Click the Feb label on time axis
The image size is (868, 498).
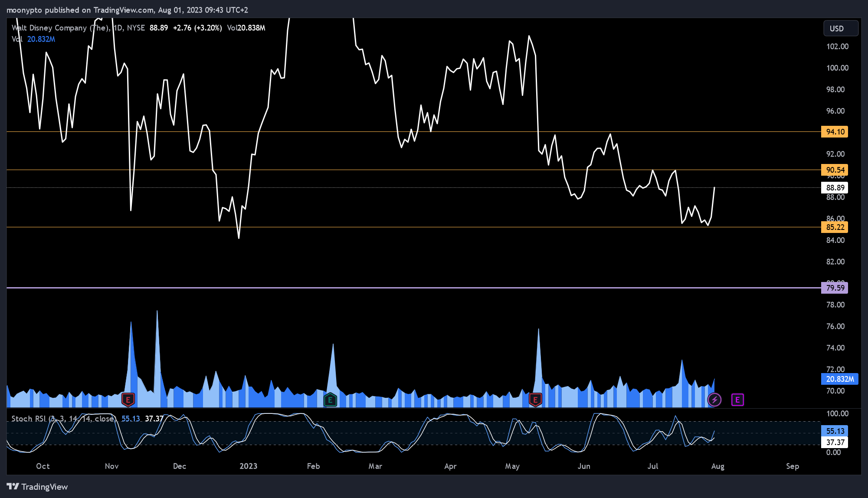point(313,466)
